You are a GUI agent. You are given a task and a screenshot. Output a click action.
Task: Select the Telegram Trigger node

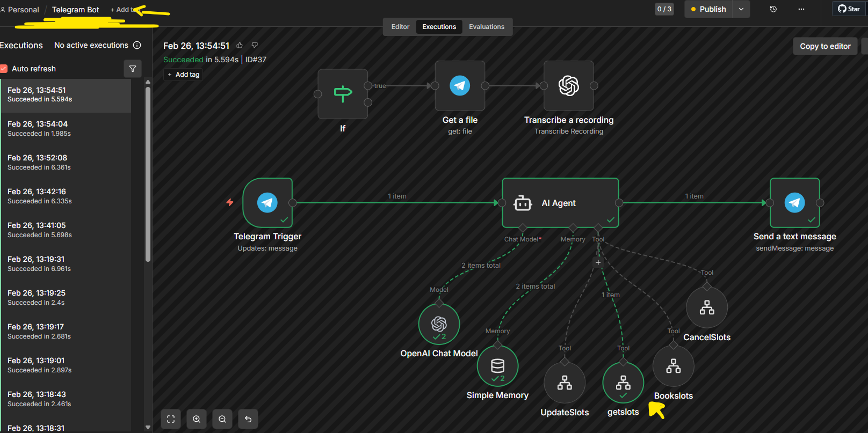pyautogui.click(x=267, y=203)
